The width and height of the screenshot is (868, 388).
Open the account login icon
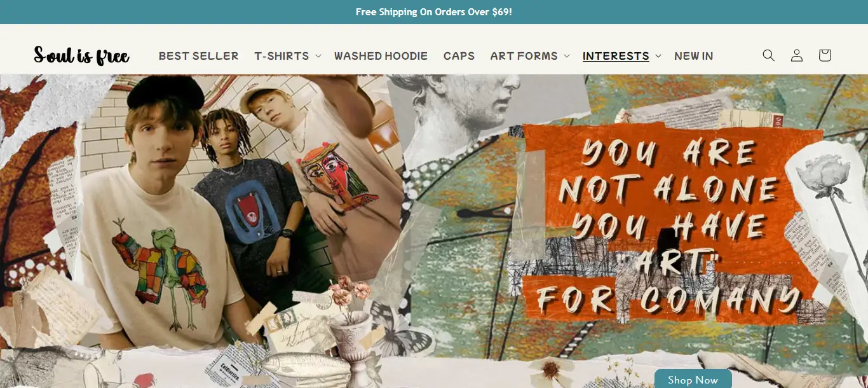[x=797, y=55]
